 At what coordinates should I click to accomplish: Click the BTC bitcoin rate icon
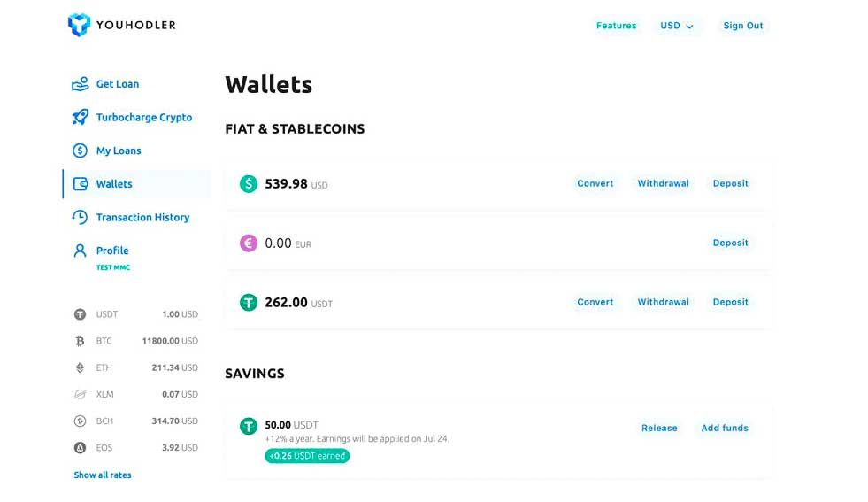tap(81, 341)
